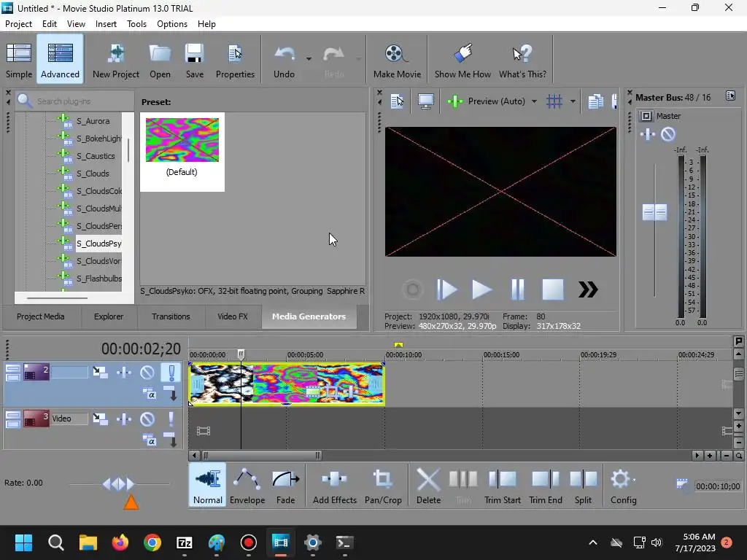Play from start in preview

tap(446, 289)
